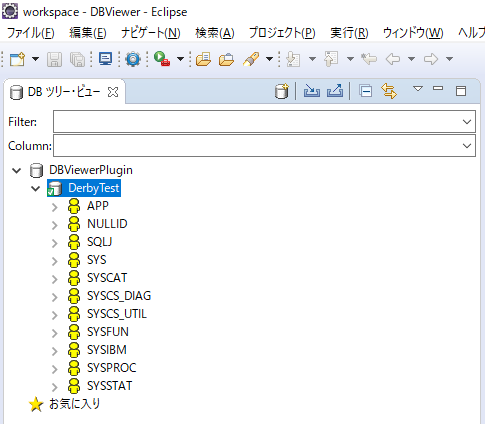This screenshot has width=485, height=424.
Task: Click the flashlight search icon
Action: tap(252, 59)
